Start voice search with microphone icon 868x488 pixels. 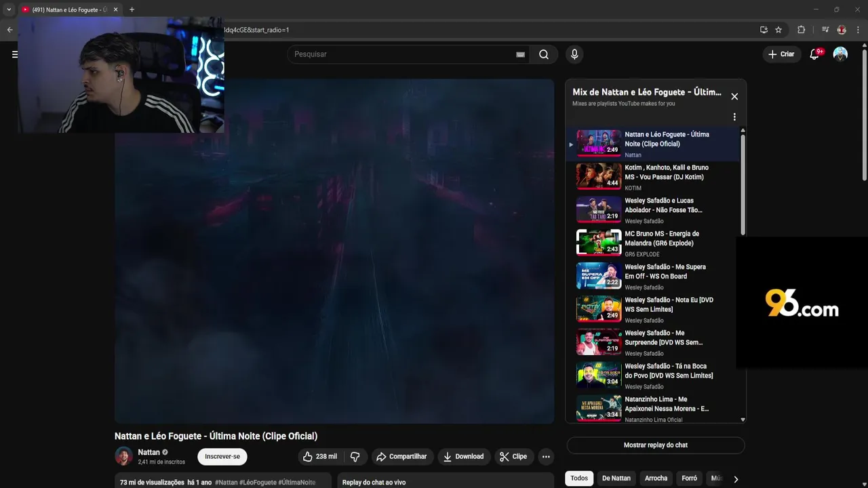[x=574, y=54]
